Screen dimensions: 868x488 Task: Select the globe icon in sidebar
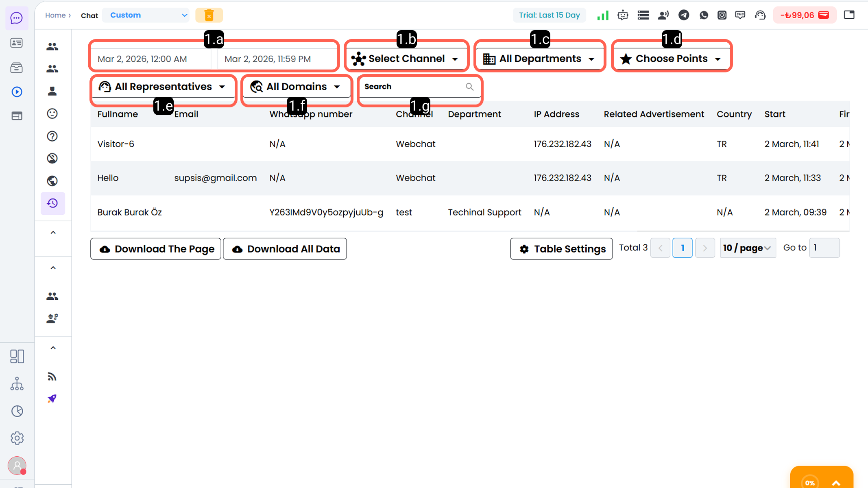[52, 181]
